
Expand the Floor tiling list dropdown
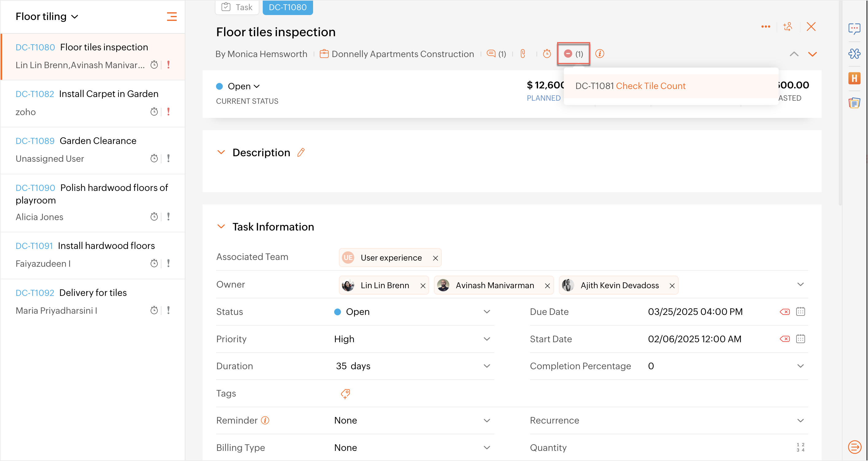(75, 17)
